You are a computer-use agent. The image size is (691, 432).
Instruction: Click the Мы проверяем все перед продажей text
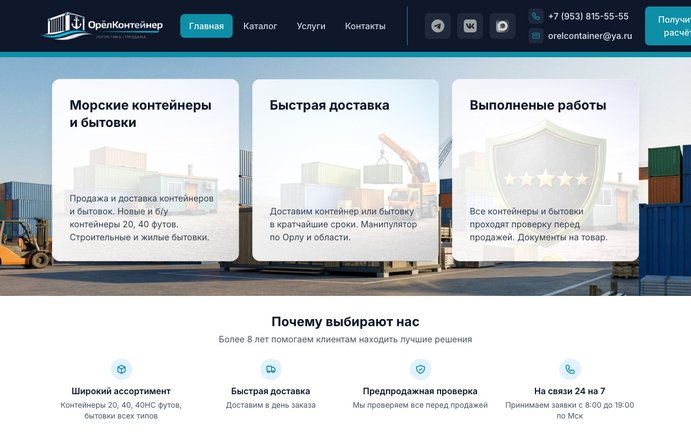coord(420,405)
